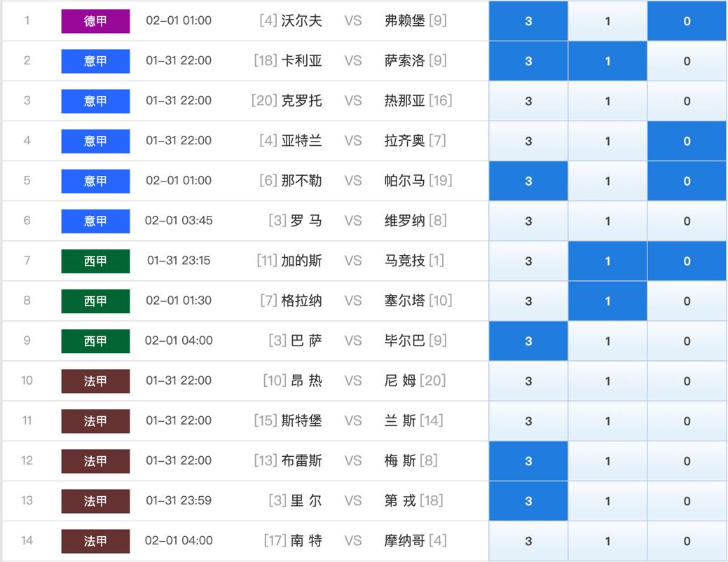
Task: Deselect option 3 for 布雷斯 vs 梅斯
Action: [528, 460]
